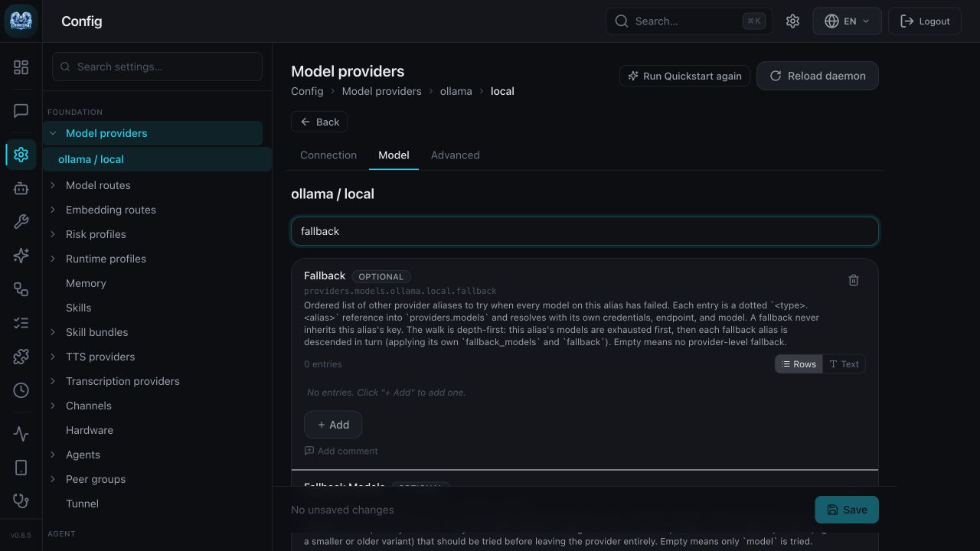The height and width of the screenshot is (551, 980).
Task: Select ollama / local in settings tree
Action: [x=157, y=159]
